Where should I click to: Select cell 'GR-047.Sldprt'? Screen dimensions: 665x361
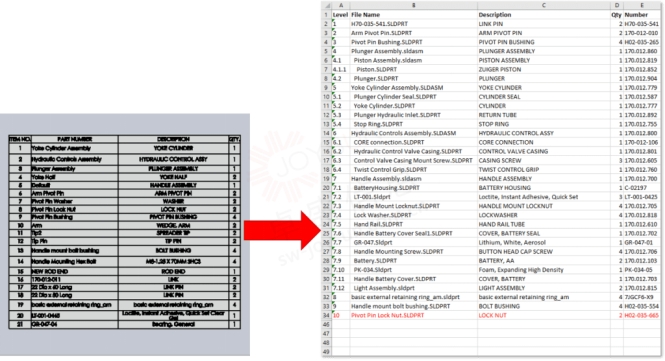click(x=414, y=243)
